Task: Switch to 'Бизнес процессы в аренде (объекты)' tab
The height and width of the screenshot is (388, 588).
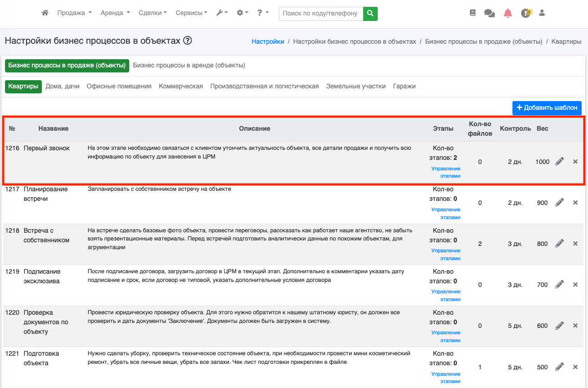Action: tap(189, 65)
